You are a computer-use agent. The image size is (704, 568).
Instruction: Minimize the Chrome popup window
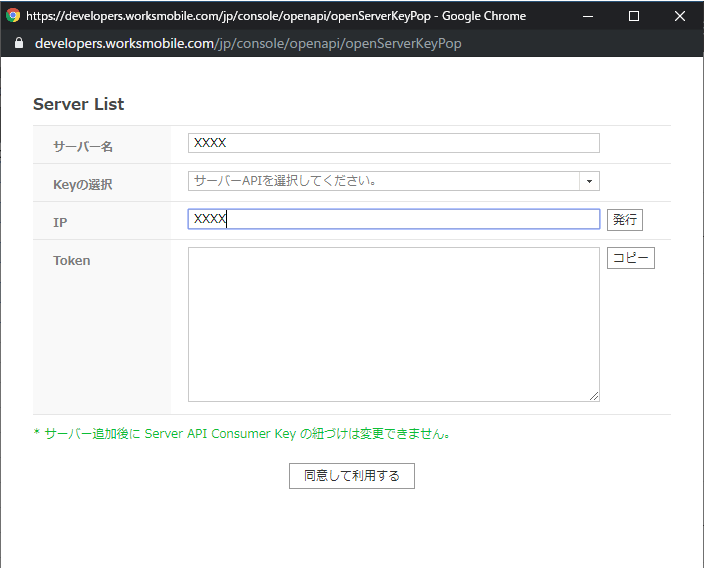click(x=587, y=16)
